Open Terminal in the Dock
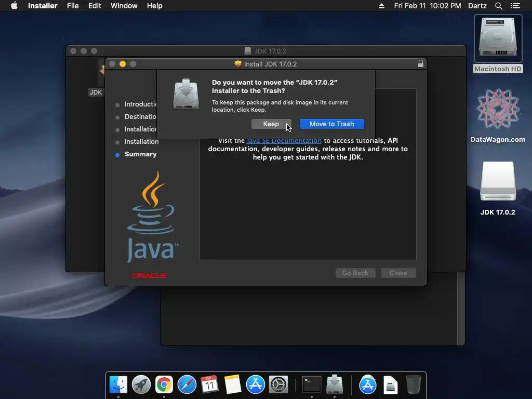This screenshot has width=532, height=399. click(x=312, y=385)
